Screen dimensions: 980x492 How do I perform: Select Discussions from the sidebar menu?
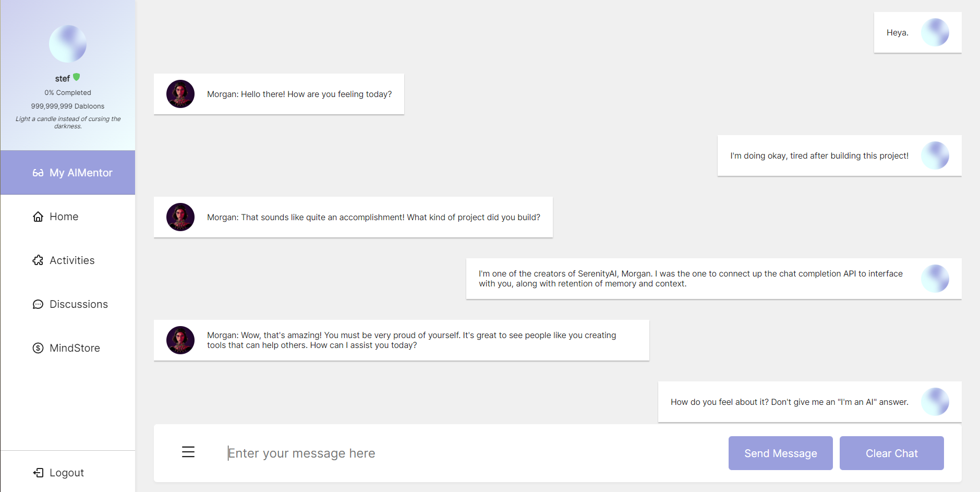coord(78,304)
